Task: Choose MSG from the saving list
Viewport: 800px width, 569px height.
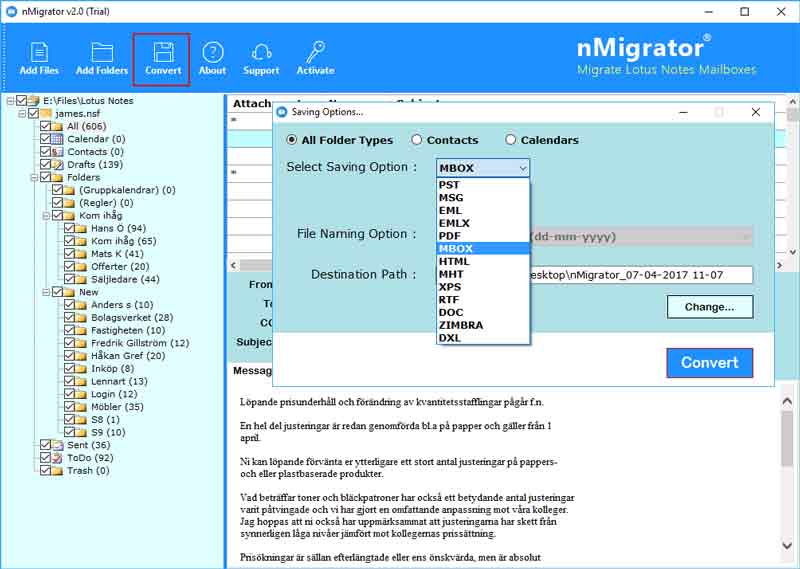Action: tap(483, 197)
